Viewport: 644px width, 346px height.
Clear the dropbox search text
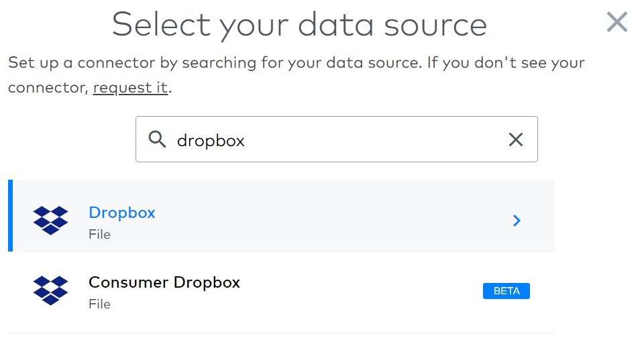coord(516,139)
